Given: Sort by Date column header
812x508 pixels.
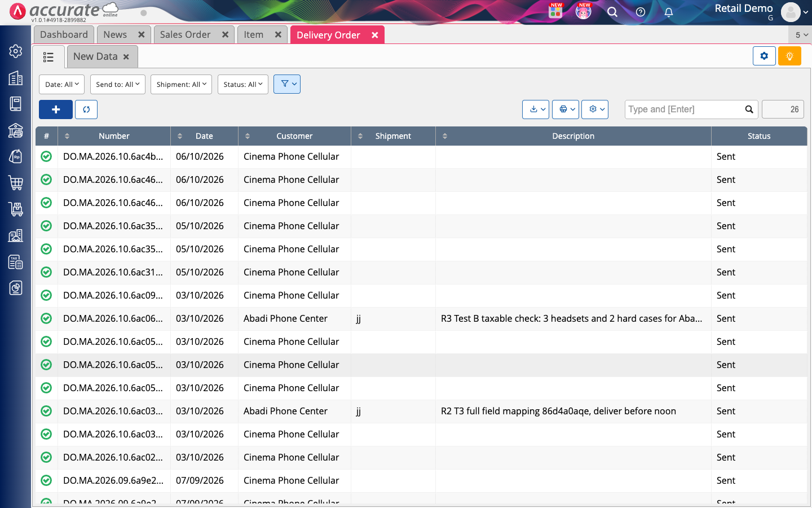Looking at the screenshot, I should point(204,136).
